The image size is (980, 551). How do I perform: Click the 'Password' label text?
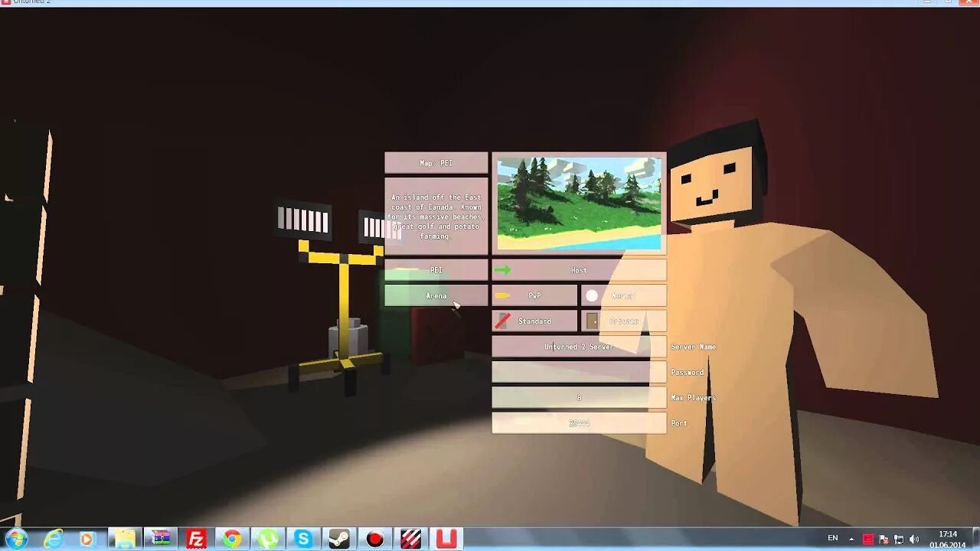coord(687,372)
